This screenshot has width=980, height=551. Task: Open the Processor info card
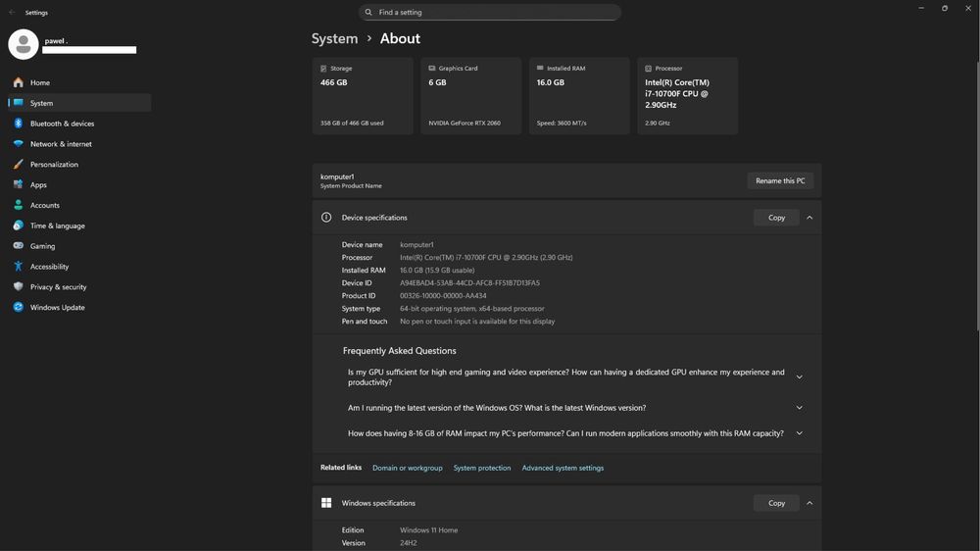688,96
